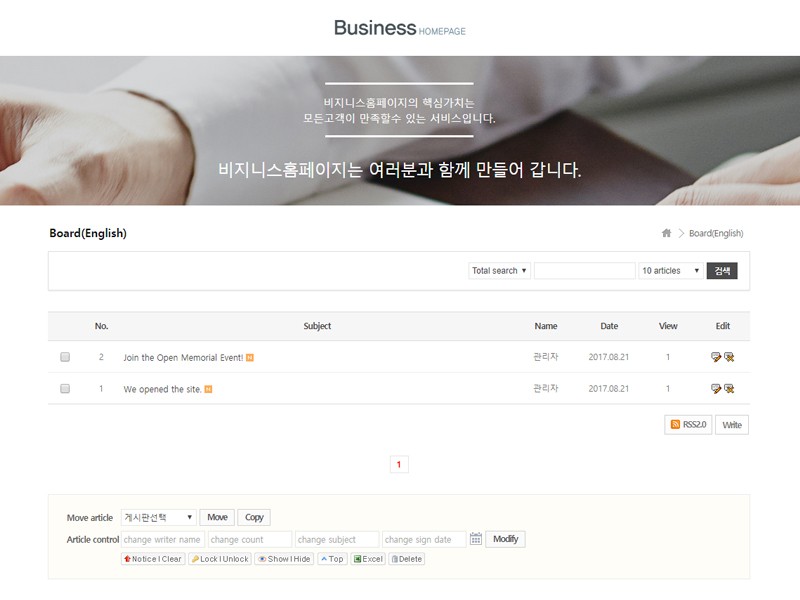Click the delete icon for article 1
This screenshot has height=600, width=800.
tap(729, 389)
